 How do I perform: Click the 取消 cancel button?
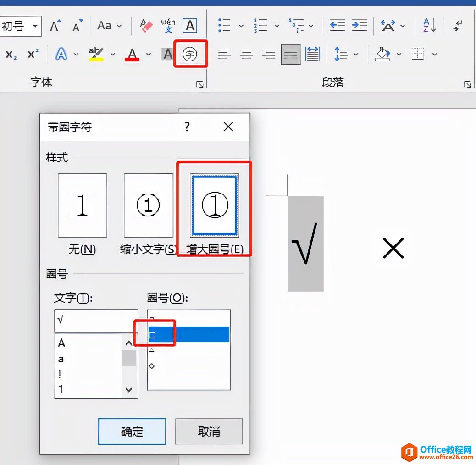click(x=209, y=431)
